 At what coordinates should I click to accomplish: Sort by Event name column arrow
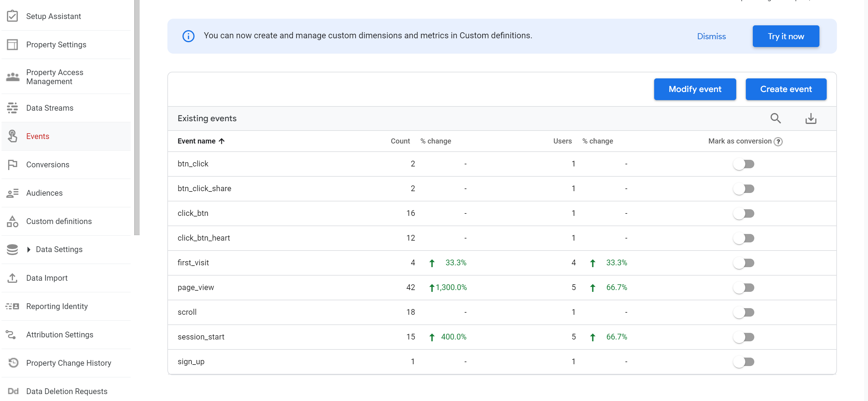(x=221, y=141)
